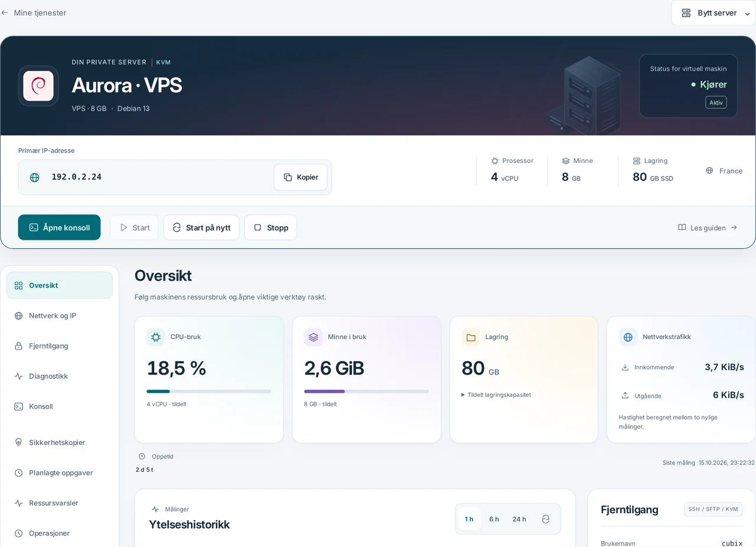The image size is (756, 547).
Task: Click the Prosessor chip icon
Action: point(495,161)
